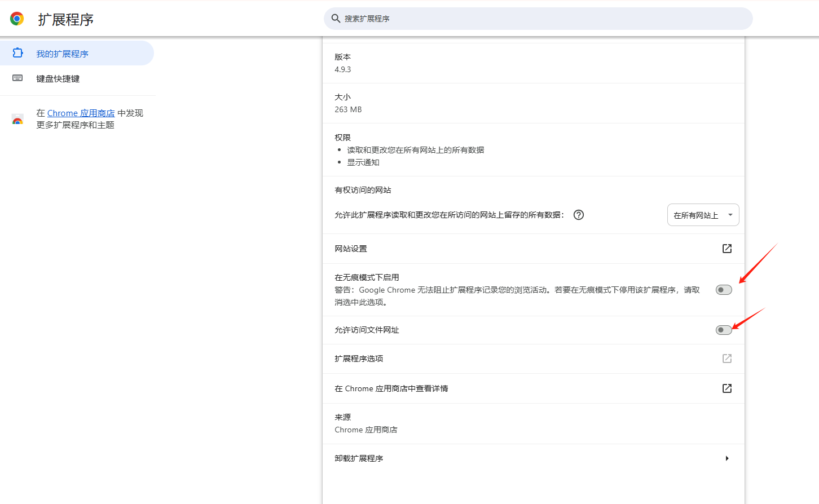Image resolution: width=819 pixels, height=504 pixels.
Task: Click the 卸载扩展程序 row label
Action: (x=359, y=458)
